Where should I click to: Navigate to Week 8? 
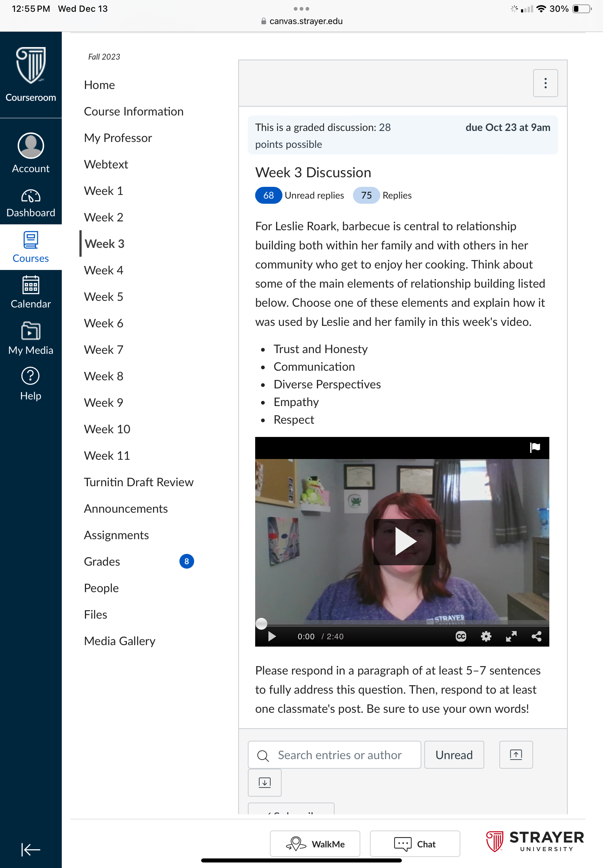pyautogui.click(x=104, y=376)
